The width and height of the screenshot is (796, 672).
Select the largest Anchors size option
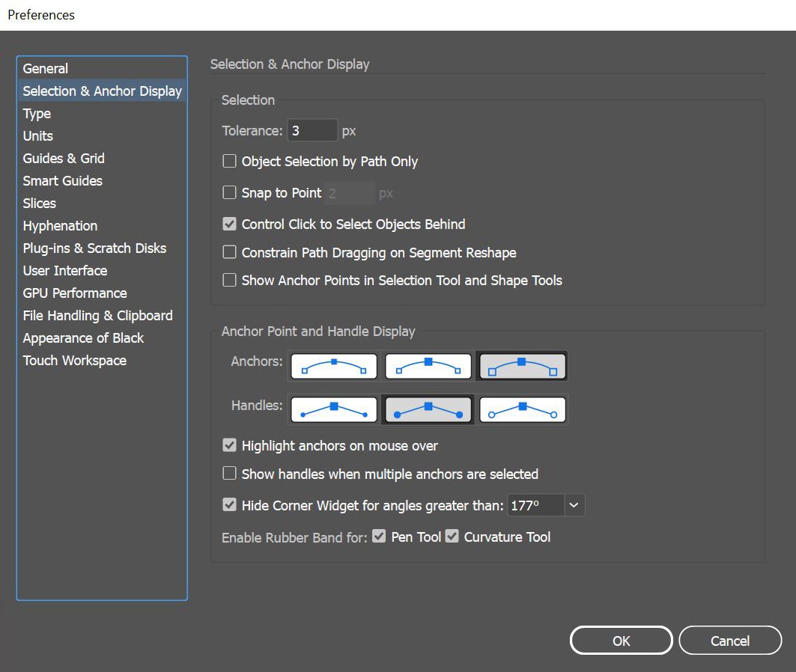(523, 366)
